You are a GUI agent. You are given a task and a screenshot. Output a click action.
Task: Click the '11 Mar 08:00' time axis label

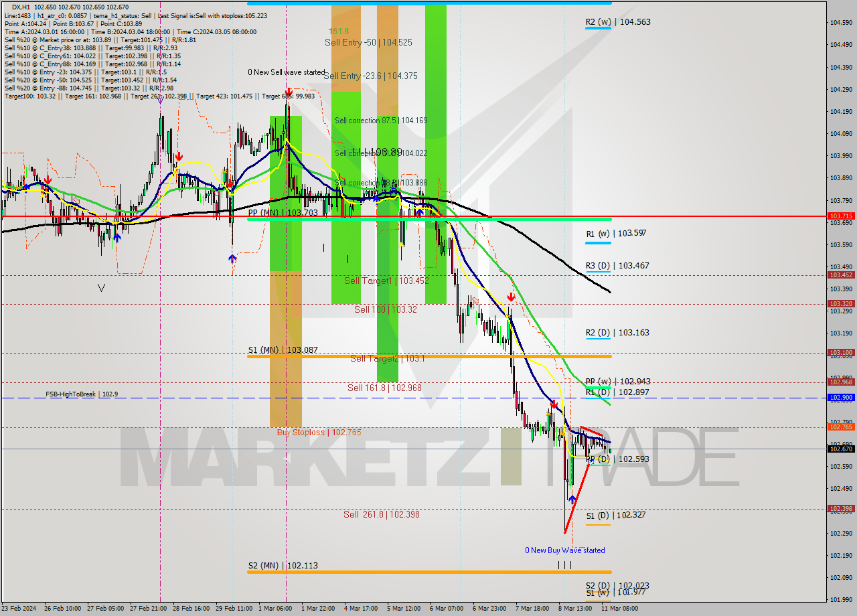619,609
